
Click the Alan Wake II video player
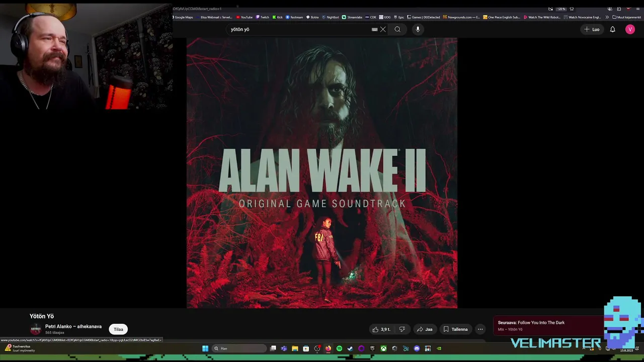pyautogui.click(x=322, y=173)
